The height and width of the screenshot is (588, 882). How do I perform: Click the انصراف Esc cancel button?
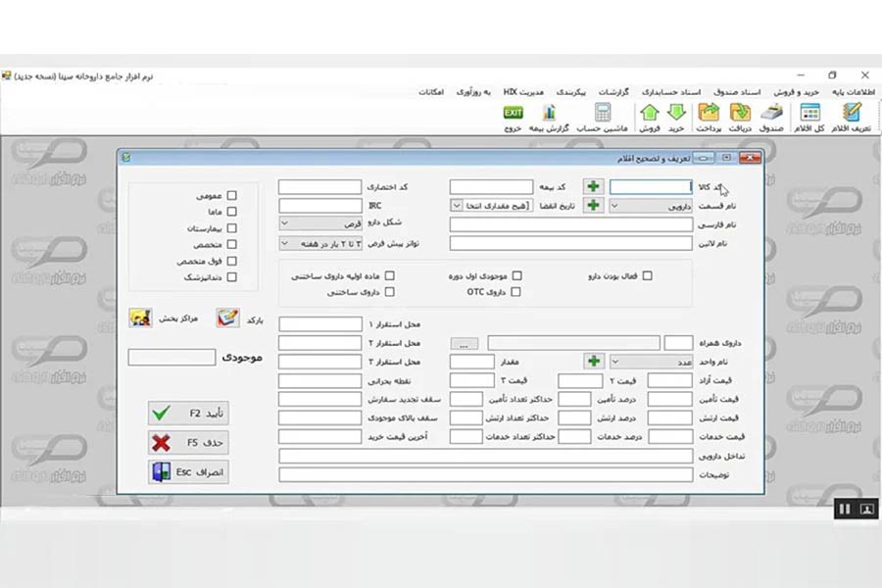tap(188, 472)
